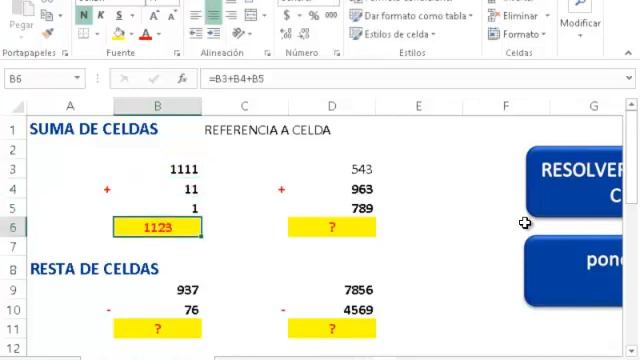The height and width of the screenshot is (360, 640).
Task: Open Formato cells menu
Action: coord(516,34)
